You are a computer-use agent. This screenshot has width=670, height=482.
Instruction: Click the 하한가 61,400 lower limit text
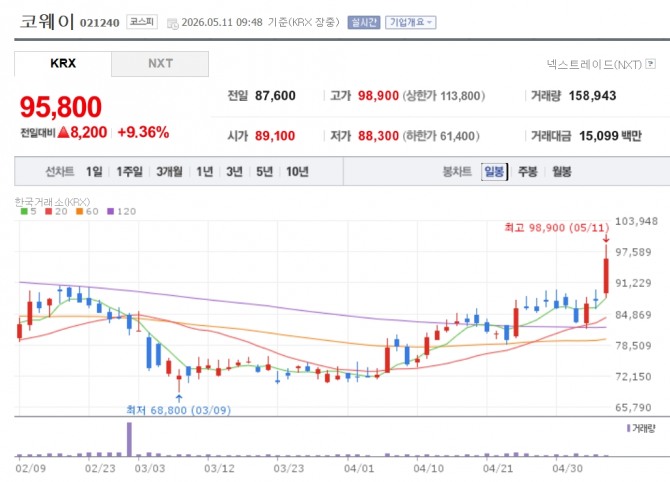click(x=441, y=136)
